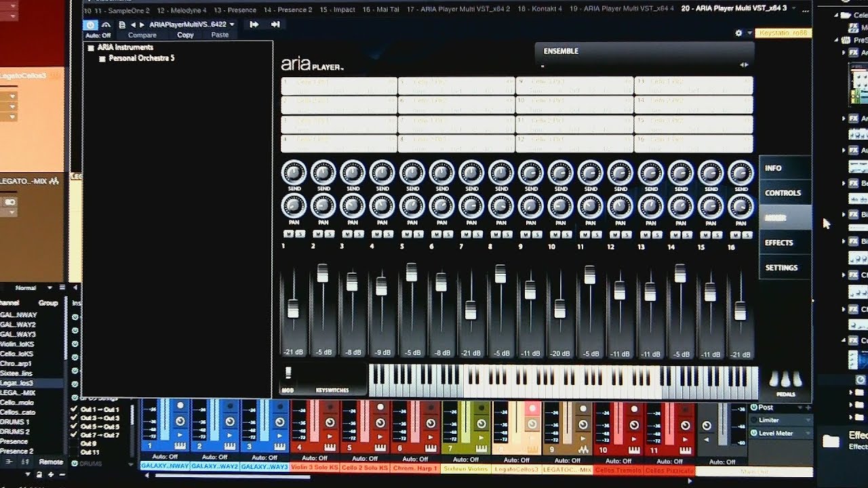
Task: Select DRUMS 1 in the channel list
Action: (x=32, y=422)
